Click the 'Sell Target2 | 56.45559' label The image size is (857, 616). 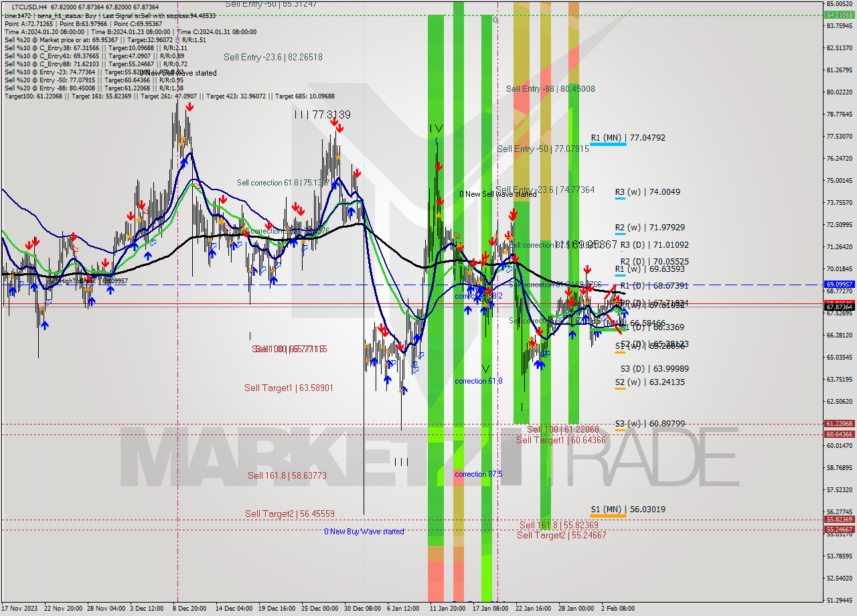(290, 514)
